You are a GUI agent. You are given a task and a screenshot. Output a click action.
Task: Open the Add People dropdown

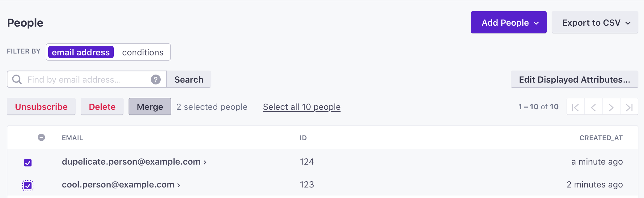tap(508, 23)
